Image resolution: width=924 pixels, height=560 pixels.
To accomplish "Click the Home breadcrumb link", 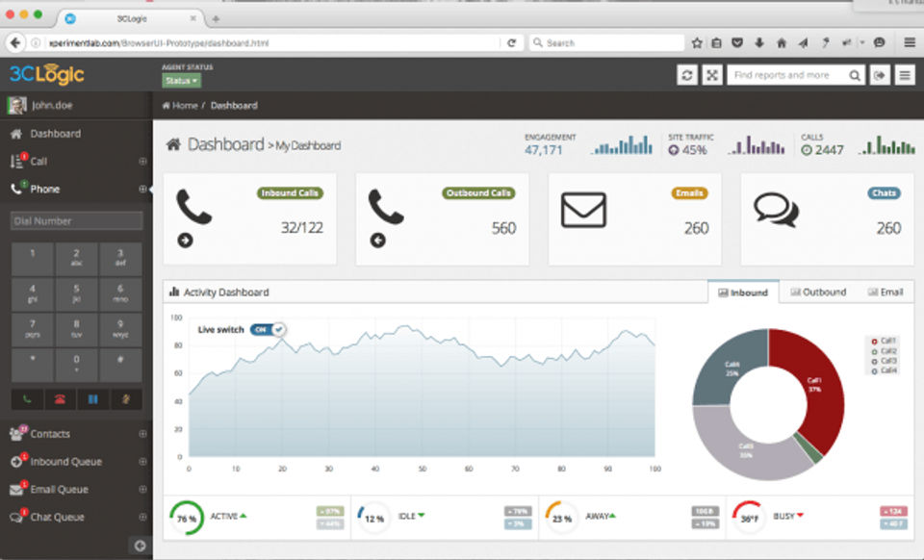I will tap(180, 106).
